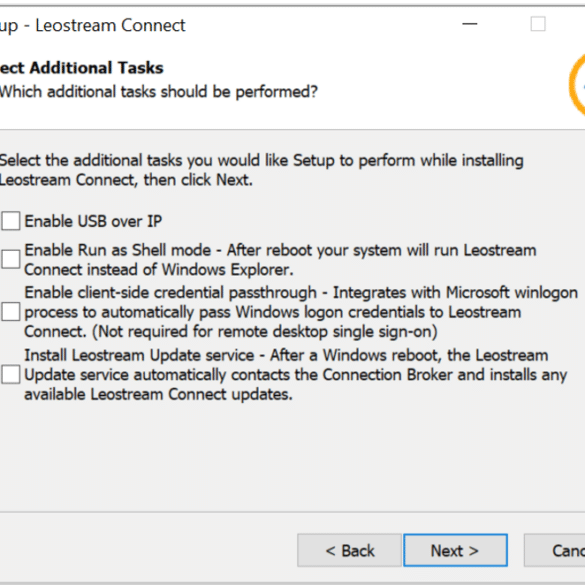Tick the checkbox beside Enable USB over IP
The image size is (585, 585).
[x=10, y=221]
